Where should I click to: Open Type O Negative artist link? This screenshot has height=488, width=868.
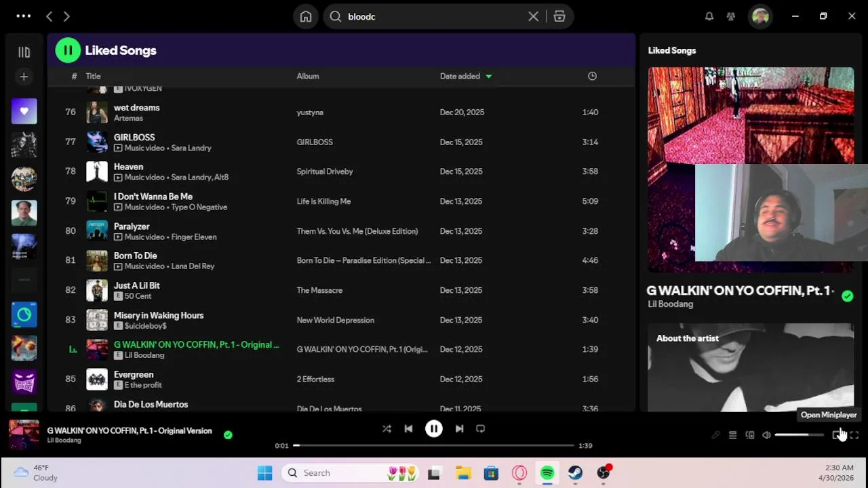pyautogui.click(x=199, y=207)
